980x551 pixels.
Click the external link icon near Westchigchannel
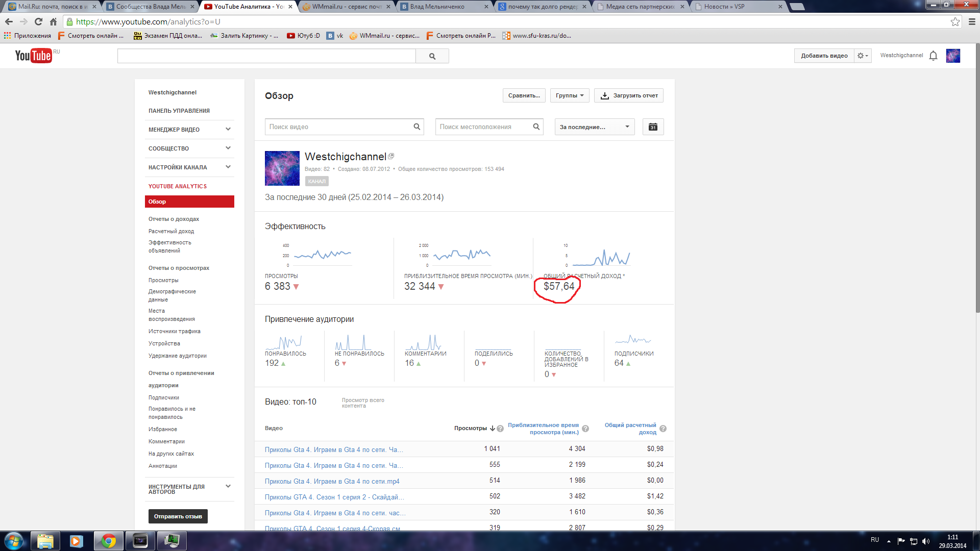pyautogui.click(x=391, y=156)
